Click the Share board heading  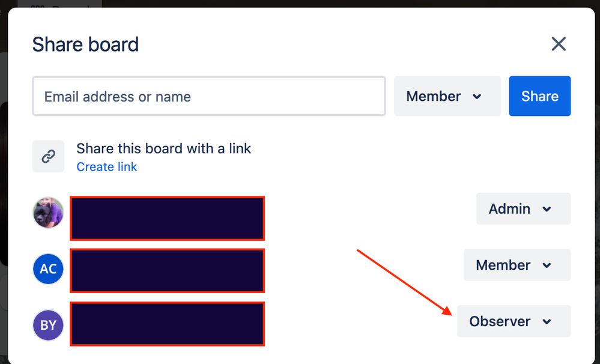point(85,44)
